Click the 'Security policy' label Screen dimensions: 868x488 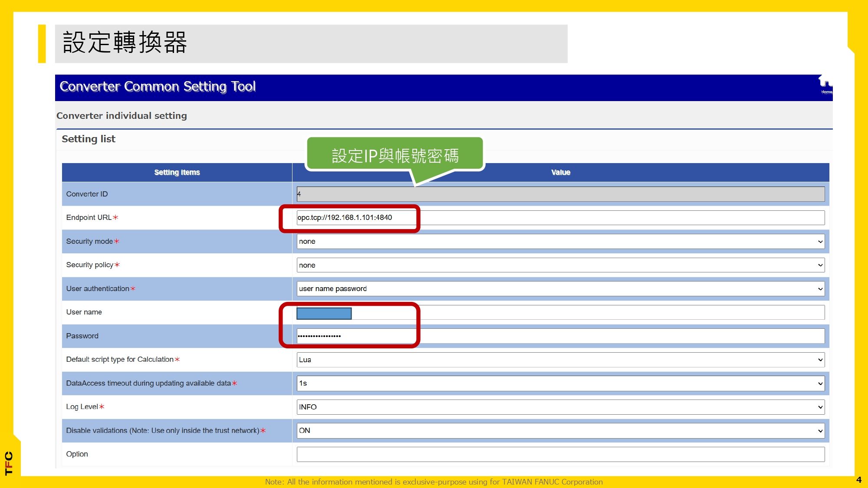tap(90, 265)
